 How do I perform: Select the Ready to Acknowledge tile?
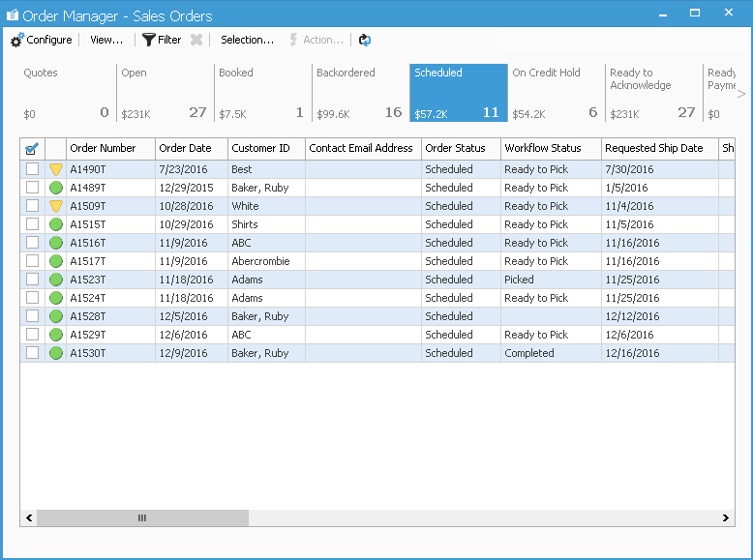[x=653, y=93]
